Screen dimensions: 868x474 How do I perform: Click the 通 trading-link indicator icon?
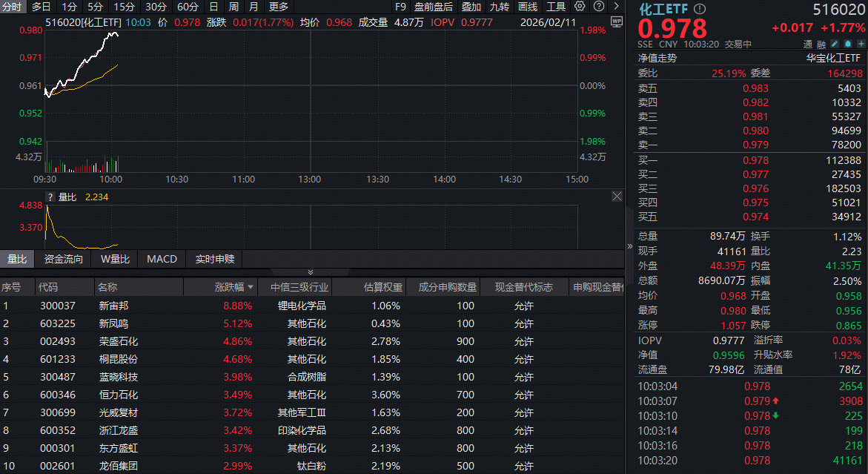[809, 44]
